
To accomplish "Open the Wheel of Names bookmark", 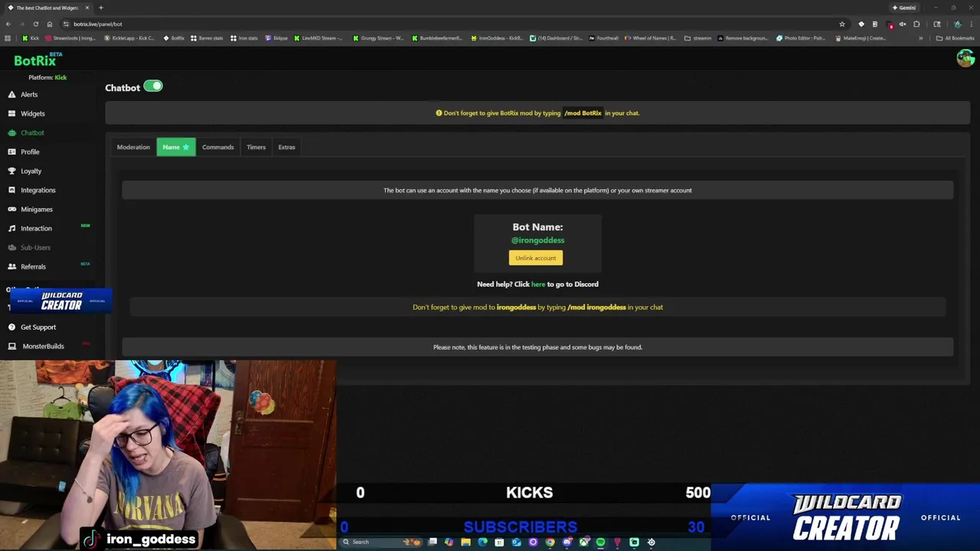I will click(651, 37).
